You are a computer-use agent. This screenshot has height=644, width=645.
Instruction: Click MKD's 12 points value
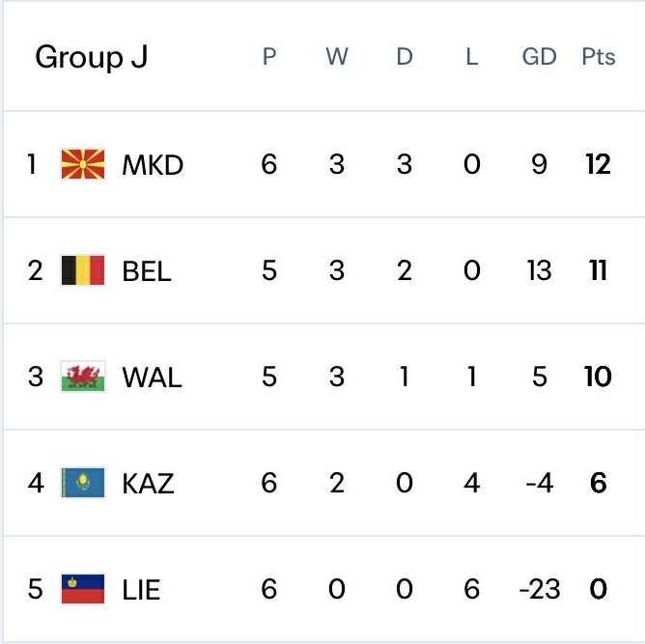coord(598,165)
